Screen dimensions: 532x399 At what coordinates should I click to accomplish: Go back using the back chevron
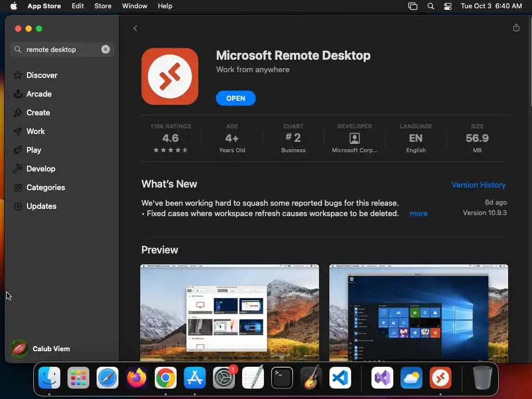click(135, 28)
